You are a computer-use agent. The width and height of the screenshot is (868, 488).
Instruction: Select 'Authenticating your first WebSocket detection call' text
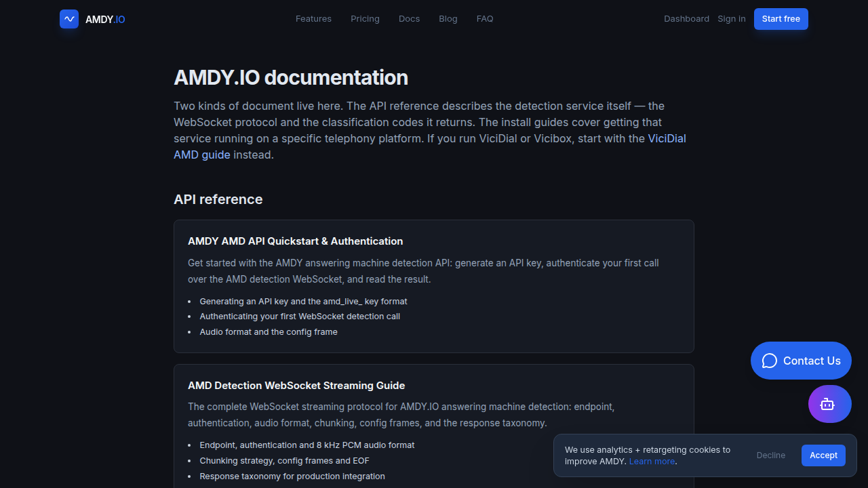[300, 317]
